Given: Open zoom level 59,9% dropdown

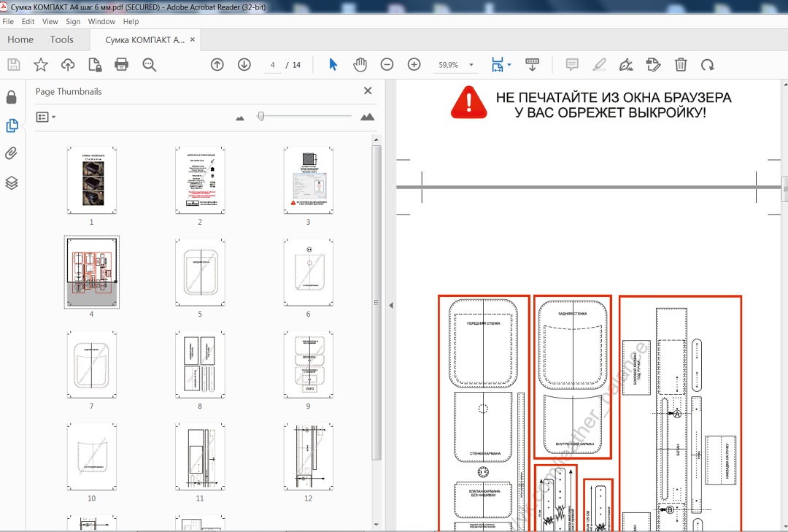Looking at the screenshot, I should tap(471, 65).
